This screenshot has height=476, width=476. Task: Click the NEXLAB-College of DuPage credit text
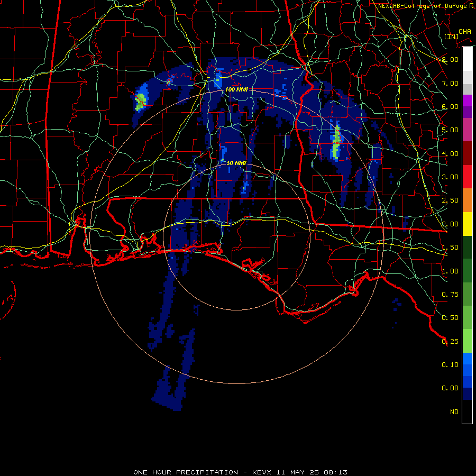426,6
